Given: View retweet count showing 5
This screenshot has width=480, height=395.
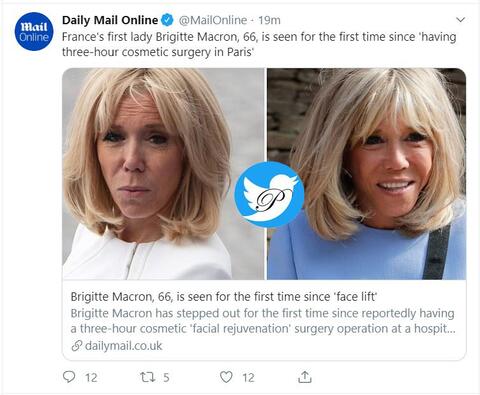Looking at the screenshot, I should [x=166, y=377].
